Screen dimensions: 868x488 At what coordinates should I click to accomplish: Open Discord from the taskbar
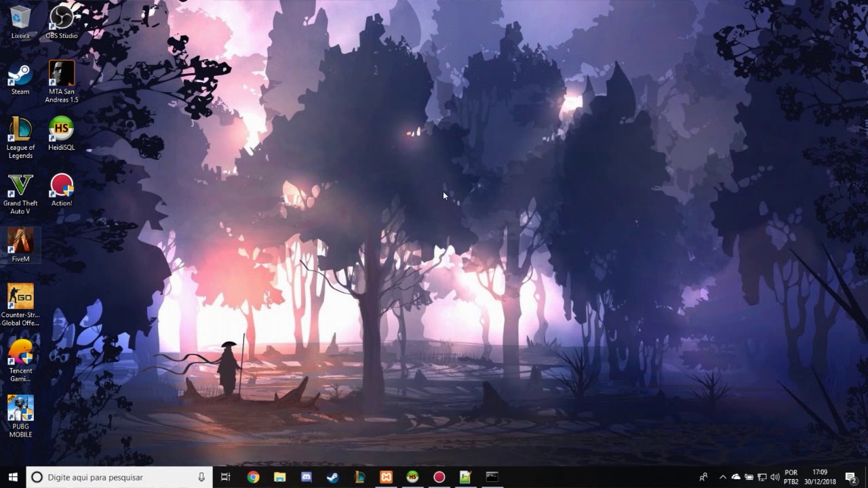(x=306, y=477)
